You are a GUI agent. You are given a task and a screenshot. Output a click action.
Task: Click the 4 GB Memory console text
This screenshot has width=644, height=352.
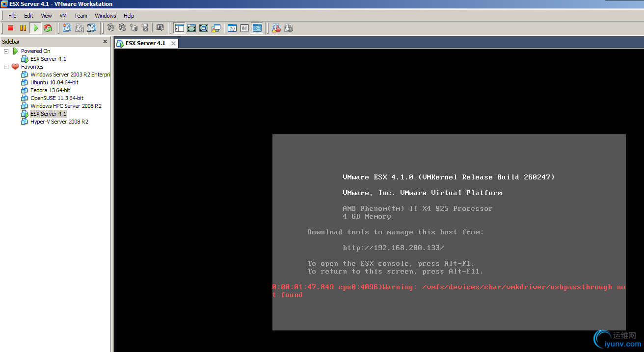(367, 216)
